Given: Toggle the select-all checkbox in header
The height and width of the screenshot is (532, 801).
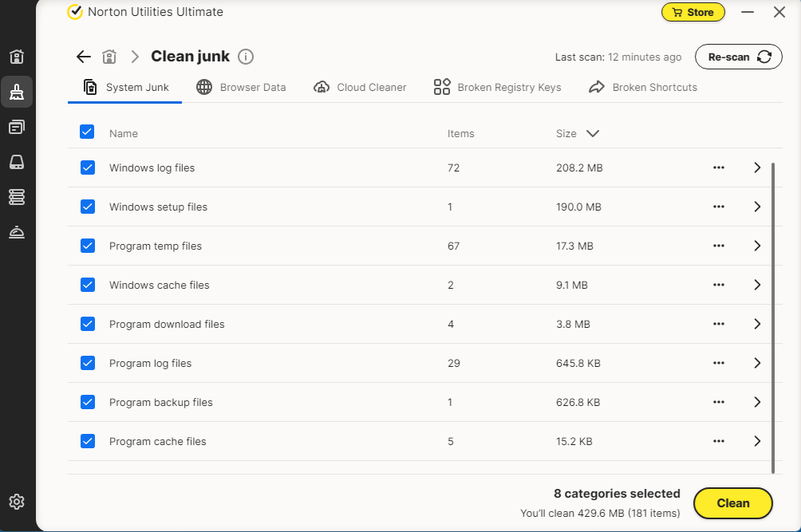Looking at the screenshot, I should point(87,132).
